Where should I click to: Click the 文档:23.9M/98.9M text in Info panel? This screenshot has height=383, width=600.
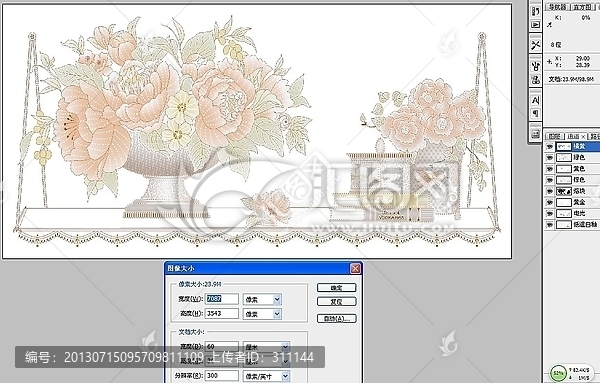click(571, 79)
